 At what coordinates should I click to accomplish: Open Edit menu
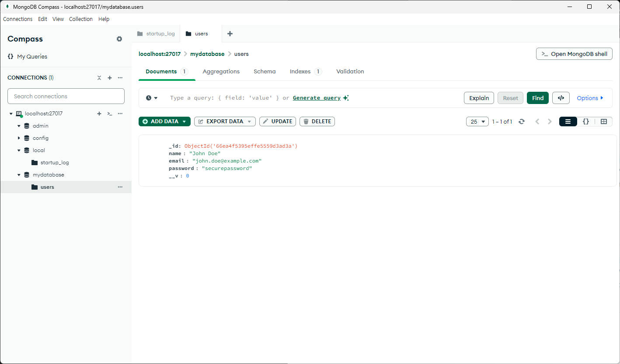[42, 19]
